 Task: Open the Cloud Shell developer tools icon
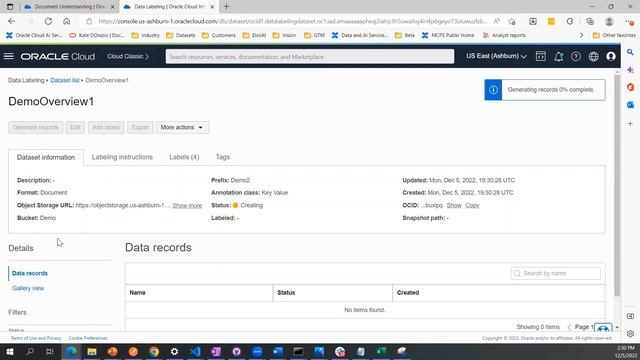(x=541, y=56)
